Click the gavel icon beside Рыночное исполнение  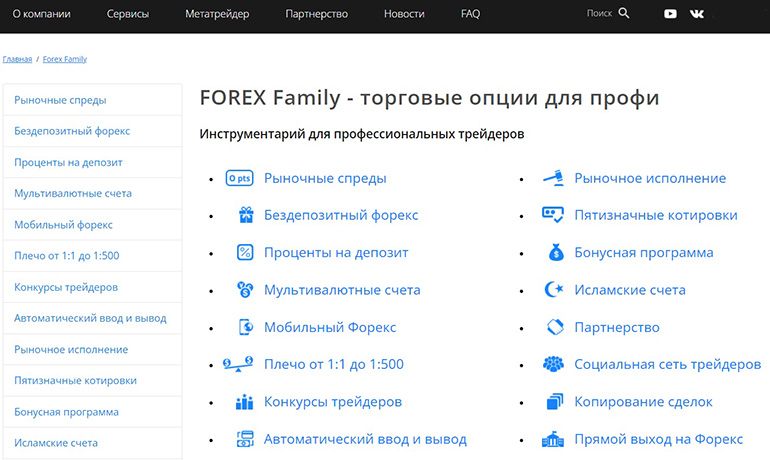[x=553, y=178]
